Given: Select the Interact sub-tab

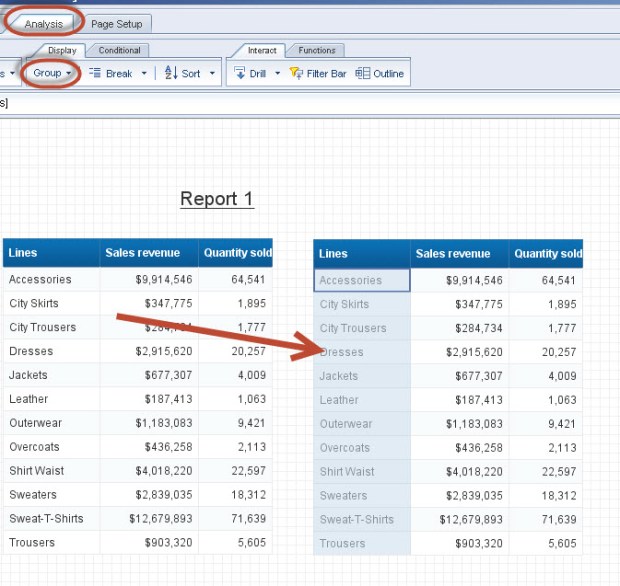Looking at the screenshot, I should click(262, 50).
